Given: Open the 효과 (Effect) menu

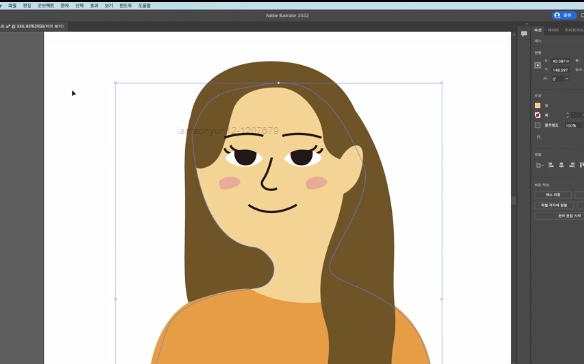Looking at the screenshot, I should pos(94,6).
